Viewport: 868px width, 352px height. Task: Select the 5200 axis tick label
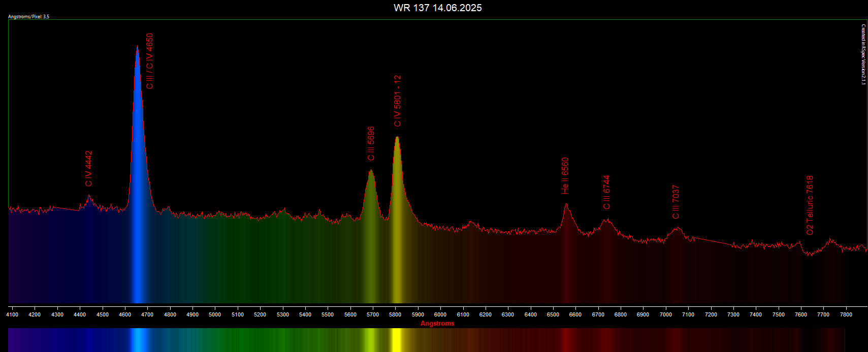point(260,314)
